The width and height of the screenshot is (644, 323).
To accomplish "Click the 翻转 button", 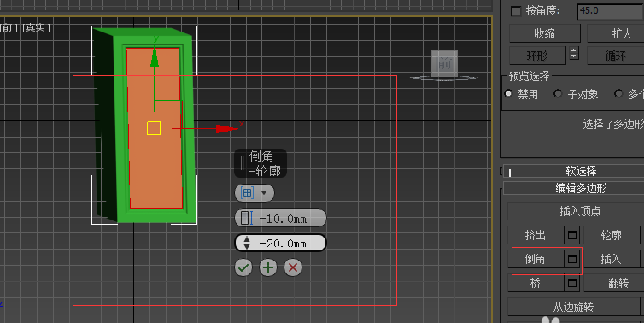I will point(613,283).
